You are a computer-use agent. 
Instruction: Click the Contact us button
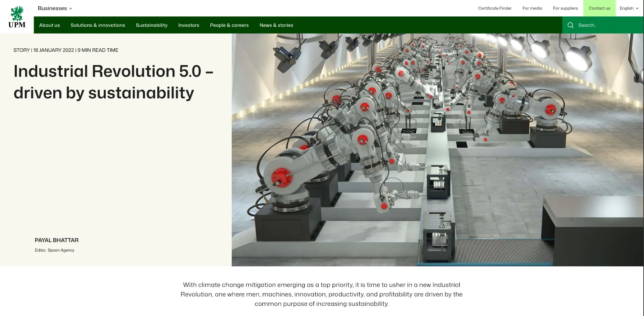599,8
